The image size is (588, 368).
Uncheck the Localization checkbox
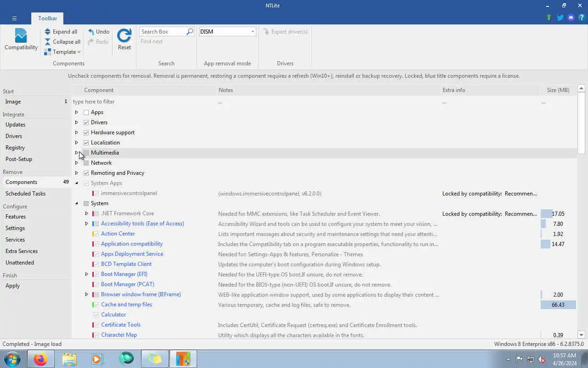(86, 143)
